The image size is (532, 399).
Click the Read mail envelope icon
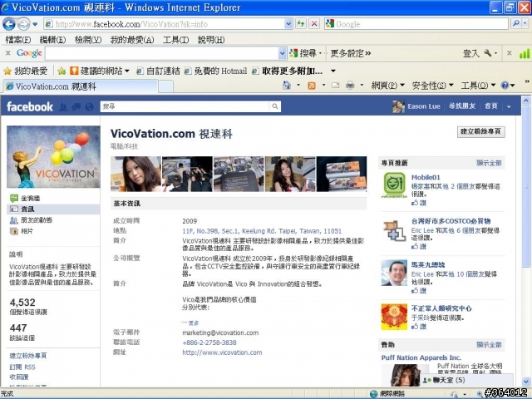coord(335,85)
